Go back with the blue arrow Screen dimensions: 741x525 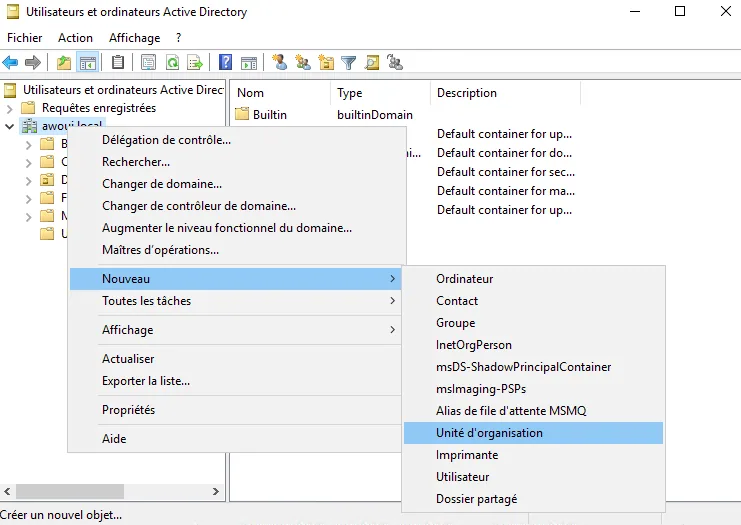point(10,62)
